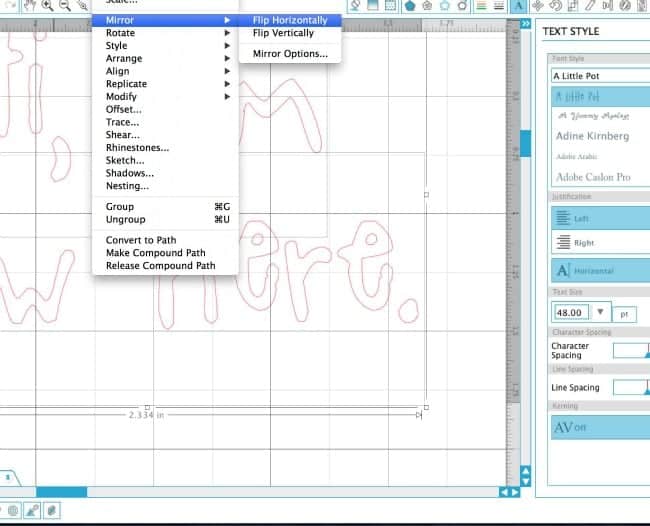Open the filled pentagon shape tool
The width and height of the screenshot is (650, 526).
(x=410, y=5)
